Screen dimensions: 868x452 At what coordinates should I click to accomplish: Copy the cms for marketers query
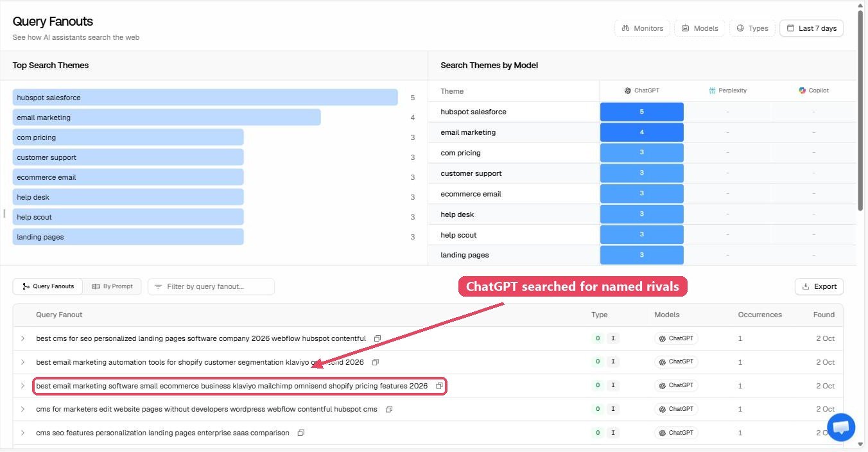tap(389, 409)
